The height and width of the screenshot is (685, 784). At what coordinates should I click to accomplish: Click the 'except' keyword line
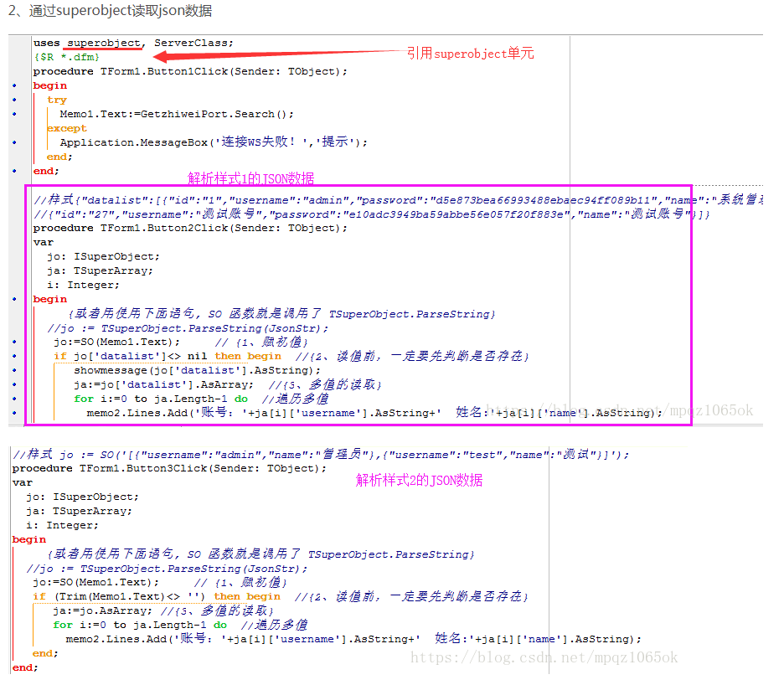click(x=66, y=128)
